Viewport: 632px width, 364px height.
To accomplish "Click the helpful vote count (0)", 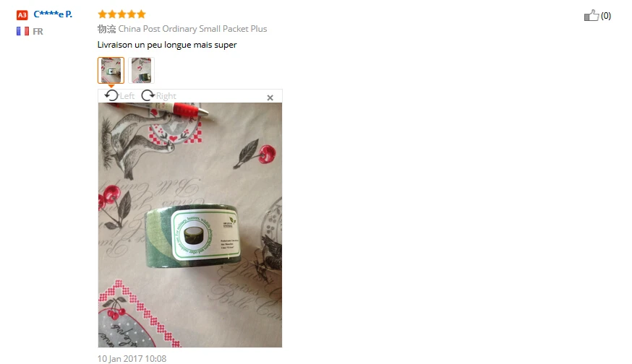I will [x=606, y=16].
